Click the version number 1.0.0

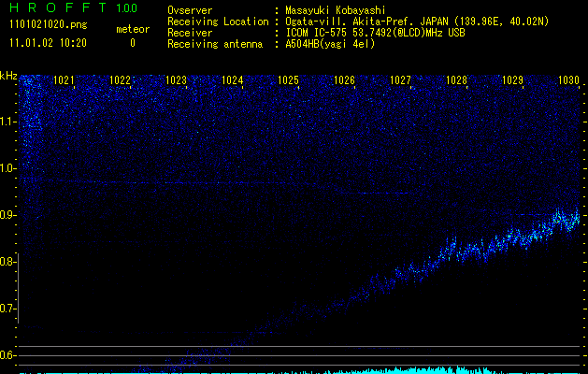click(x=127, y=8)
